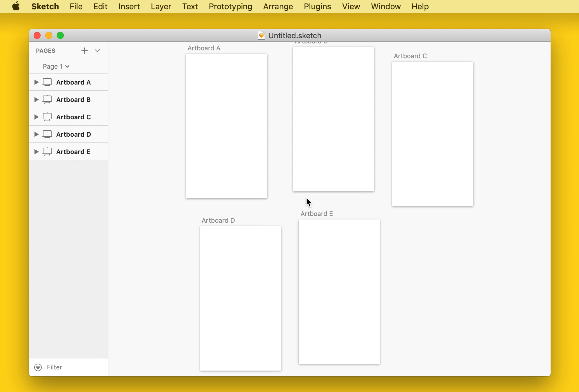Click the filter icon at sidebar bottom
This screenshot has width=579, height=392.
tap(38, 367)
